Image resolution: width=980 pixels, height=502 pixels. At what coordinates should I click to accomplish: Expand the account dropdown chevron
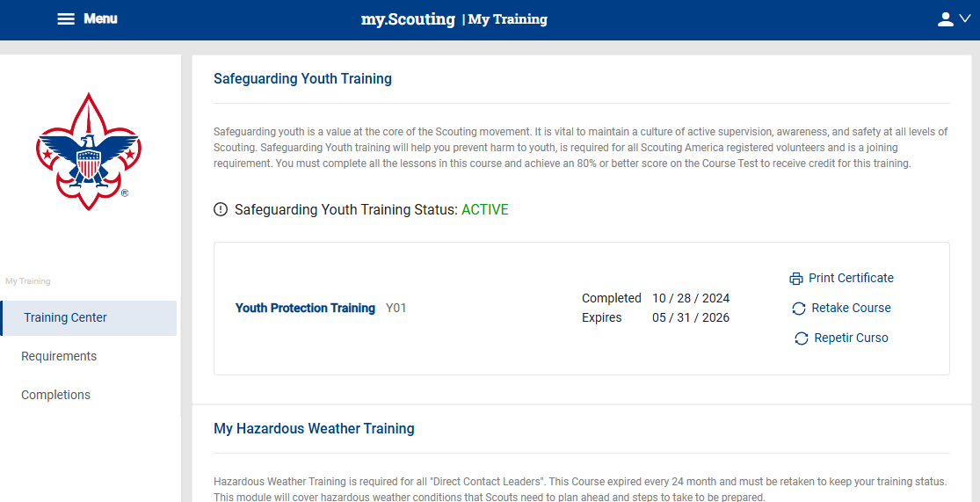click(965, 19)
